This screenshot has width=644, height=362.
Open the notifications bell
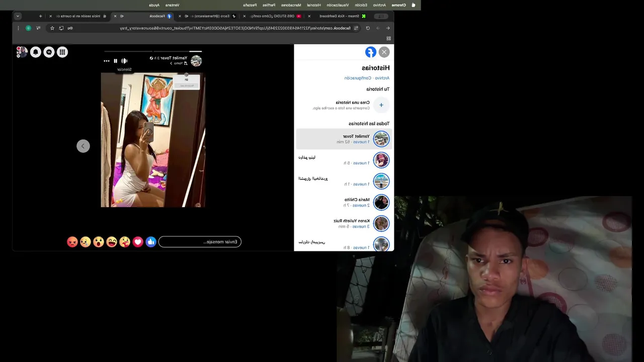(x=36, y=52)
